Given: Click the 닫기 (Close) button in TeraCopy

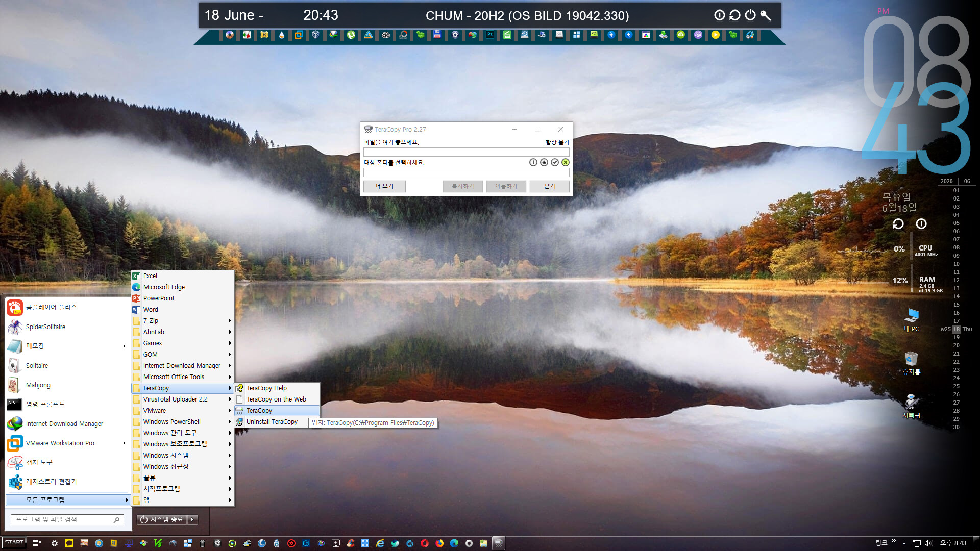Looking at the screenshot, I should tap(549, 186).
